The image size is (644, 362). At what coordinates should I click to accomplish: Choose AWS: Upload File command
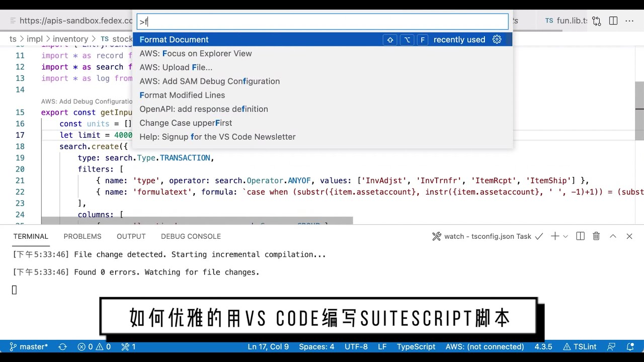point(322,67)
